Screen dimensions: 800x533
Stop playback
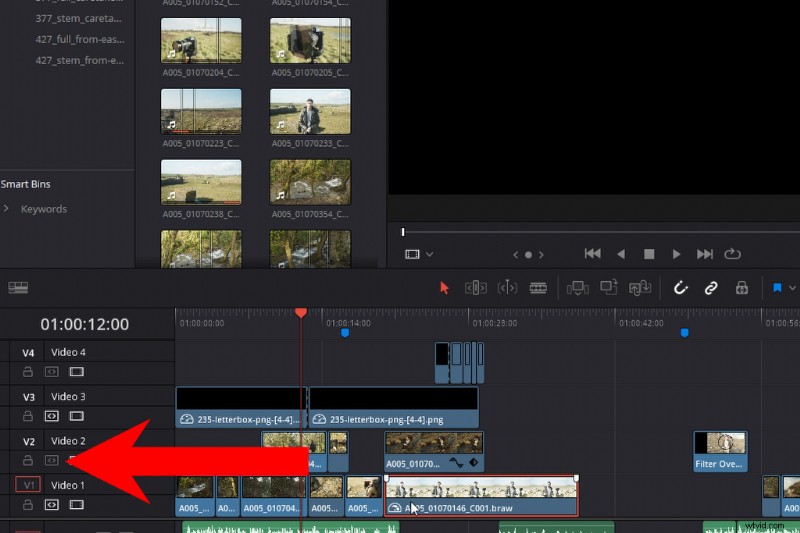click(649, 254)
